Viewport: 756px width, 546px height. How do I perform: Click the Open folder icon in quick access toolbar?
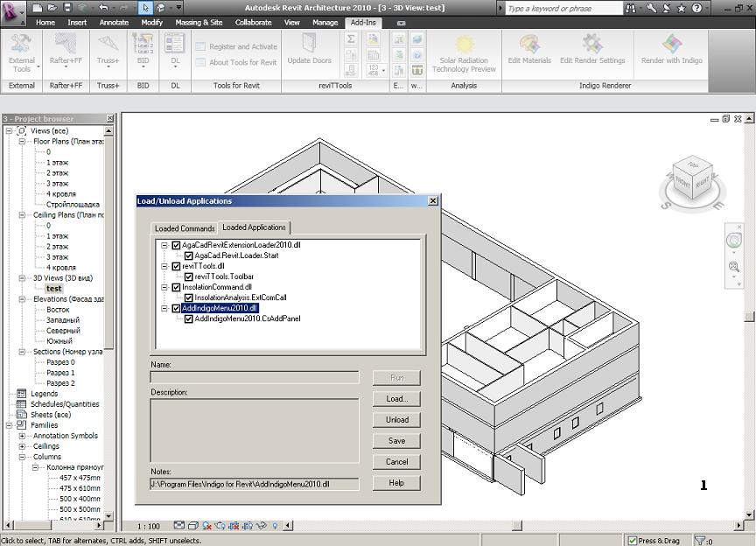pyautogui.click(x=52, y=8)
